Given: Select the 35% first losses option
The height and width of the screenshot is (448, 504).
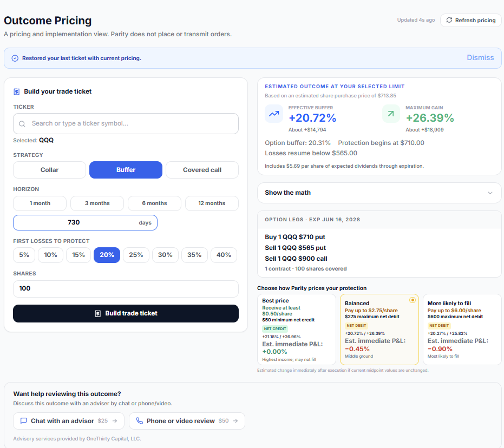Looking at the screenshot, I should (194, 255).
